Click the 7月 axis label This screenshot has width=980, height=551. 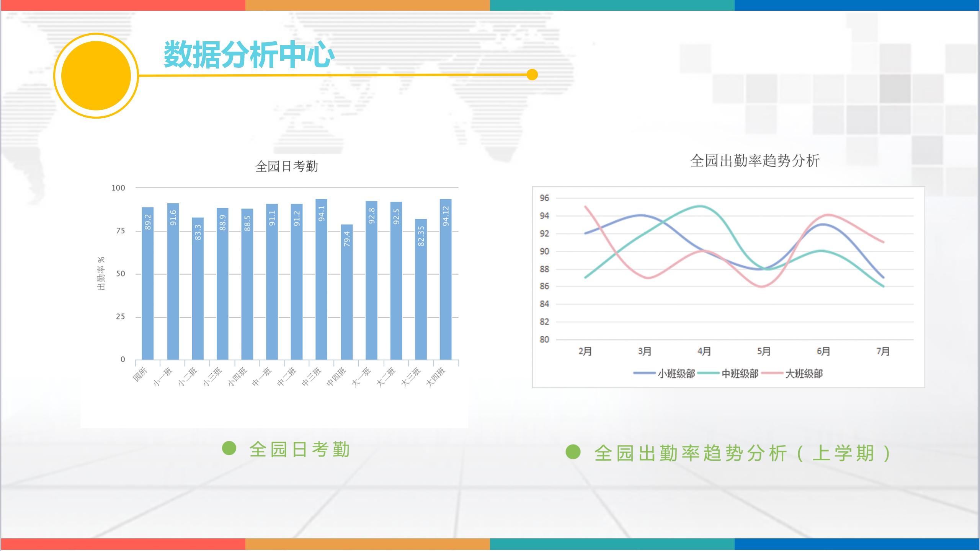tap(883, 351)
